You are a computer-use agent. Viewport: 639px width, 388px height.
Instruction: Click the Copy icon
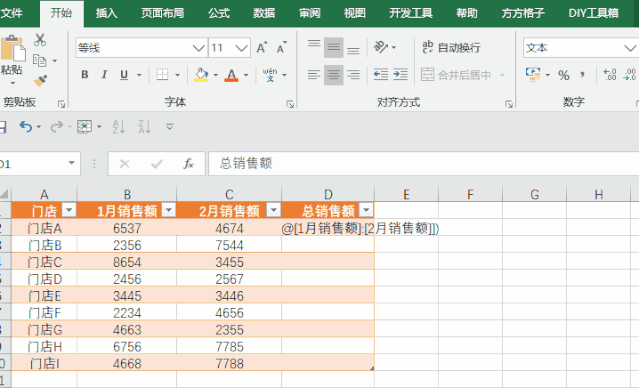(40, 61)
